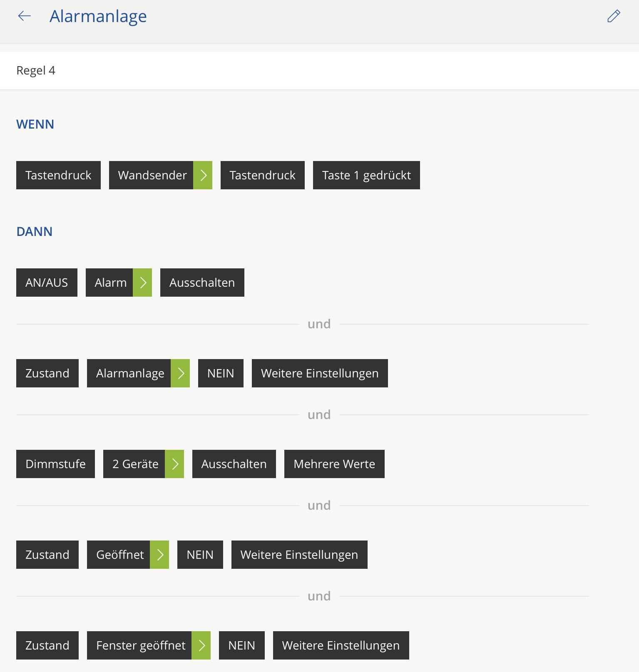Select Ausschalten for the Alarm action
This screenshot has height=672, width=639.
[x=202, y=283]
